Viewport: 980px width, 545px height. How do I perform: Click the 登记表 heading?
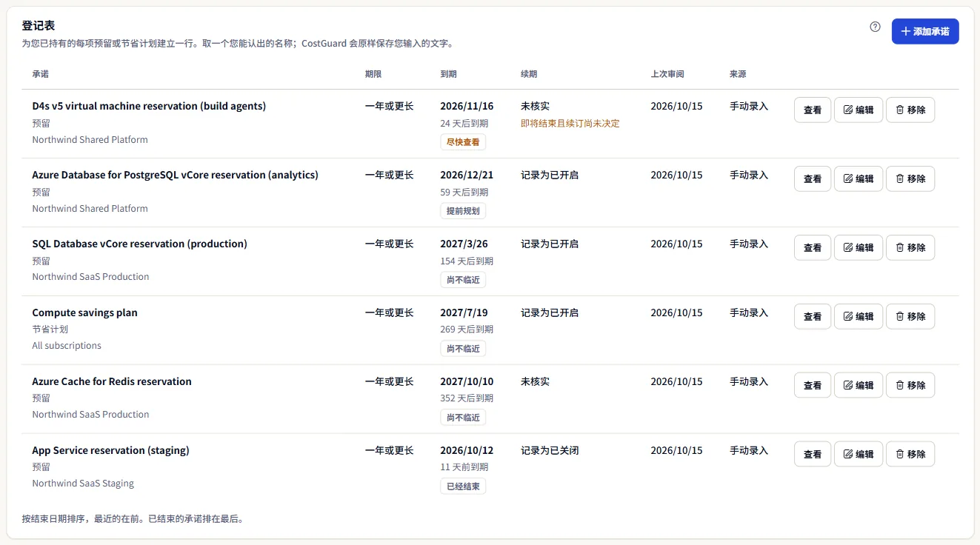click(39, 26)
